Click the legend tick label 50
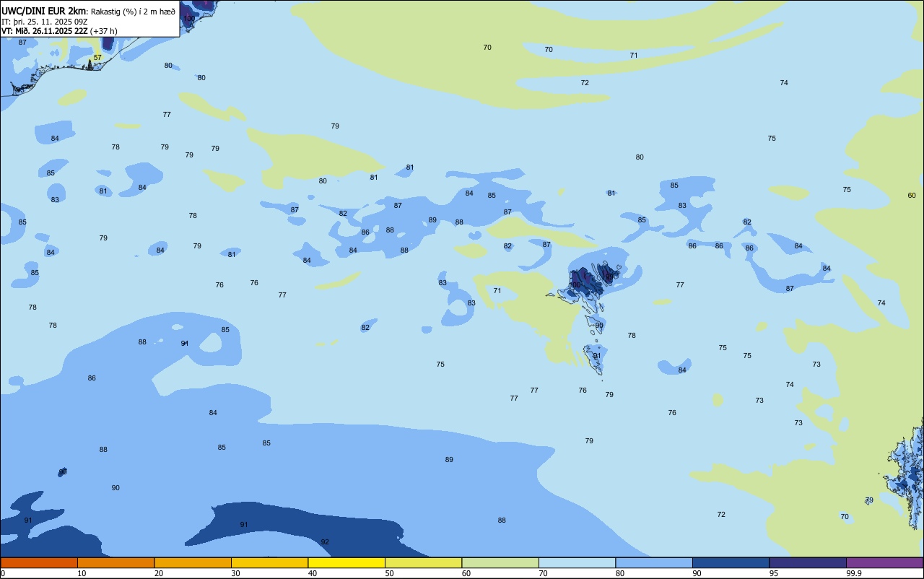This screenshot has width=924, height=579. [x=389, y=573]
